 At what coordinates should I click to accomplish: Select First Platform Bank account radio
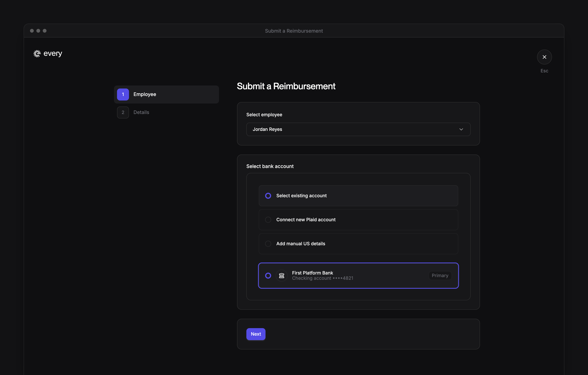[x=268, y=276]
